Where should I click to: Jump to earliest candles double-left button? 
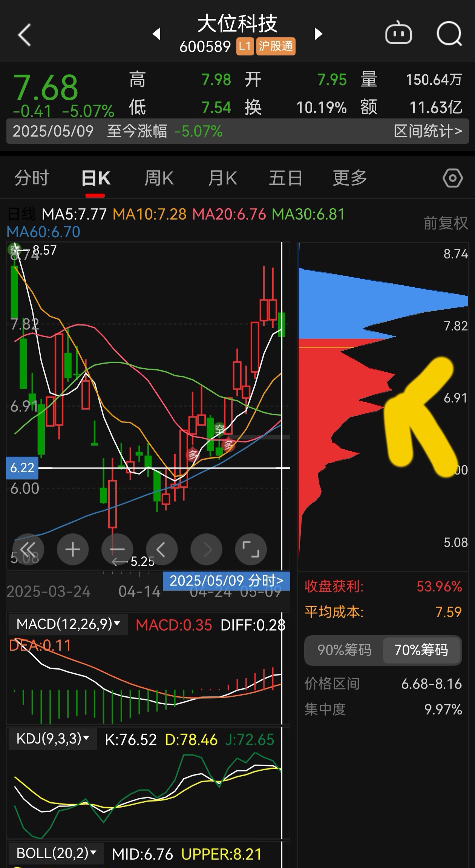pyautogui.click(x=28, y=549)
